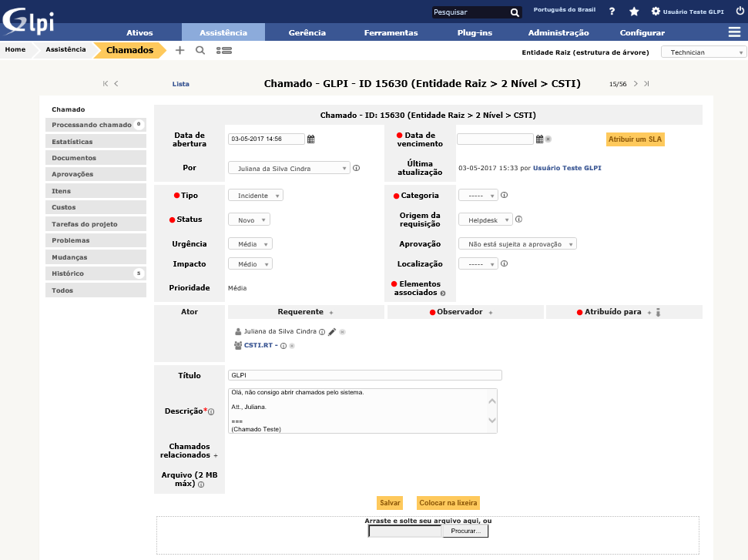Open the Assistência menu
The image size is (748, 560).
223,32
